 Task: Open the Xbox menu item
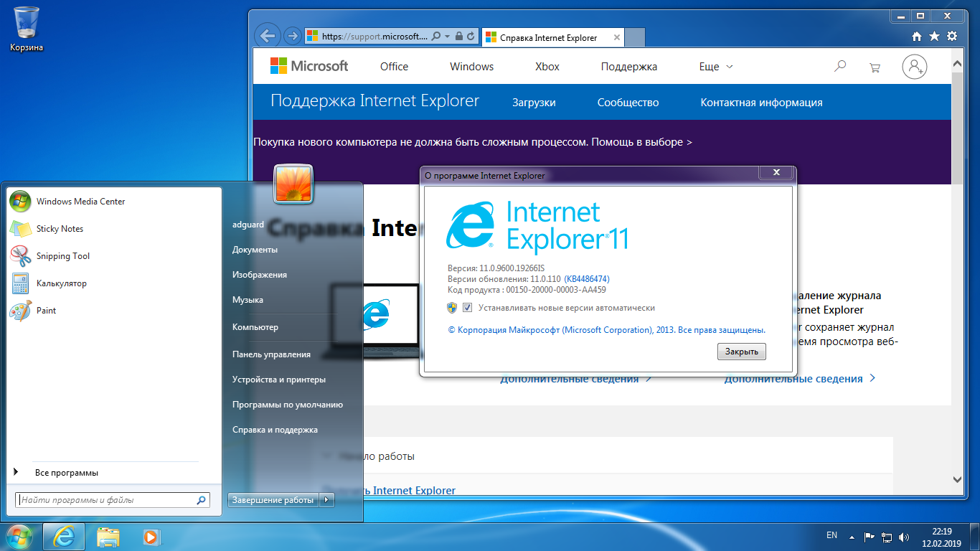(547, 66)
